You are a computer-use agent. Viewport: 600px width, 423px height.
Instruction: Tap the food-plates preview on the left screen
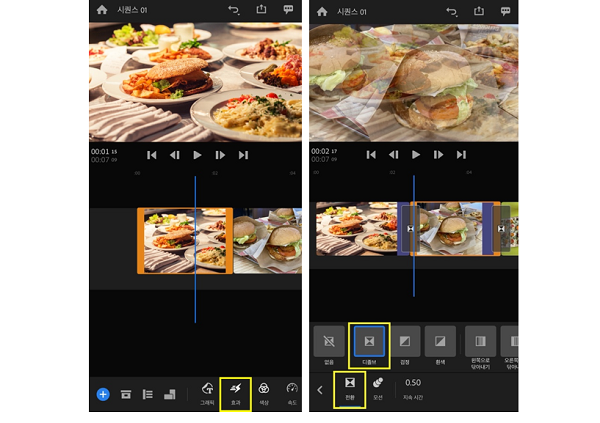point(196,82)
